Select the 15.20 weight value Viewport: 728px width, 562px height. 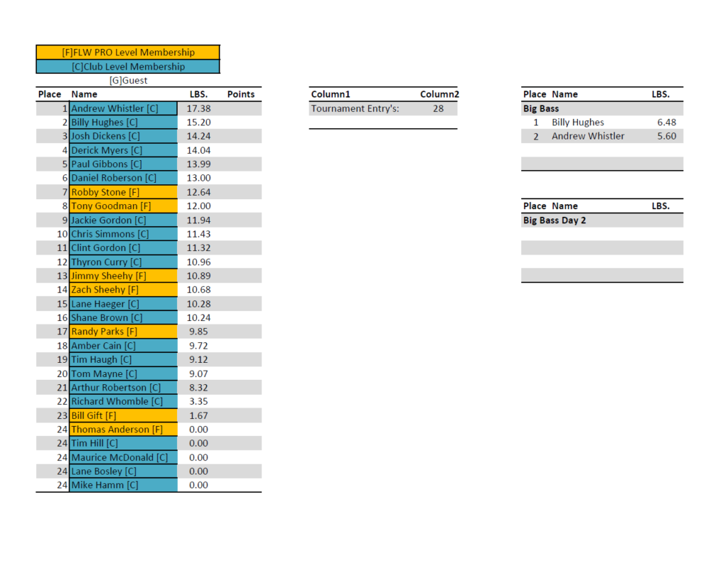[x=198, y=122]
